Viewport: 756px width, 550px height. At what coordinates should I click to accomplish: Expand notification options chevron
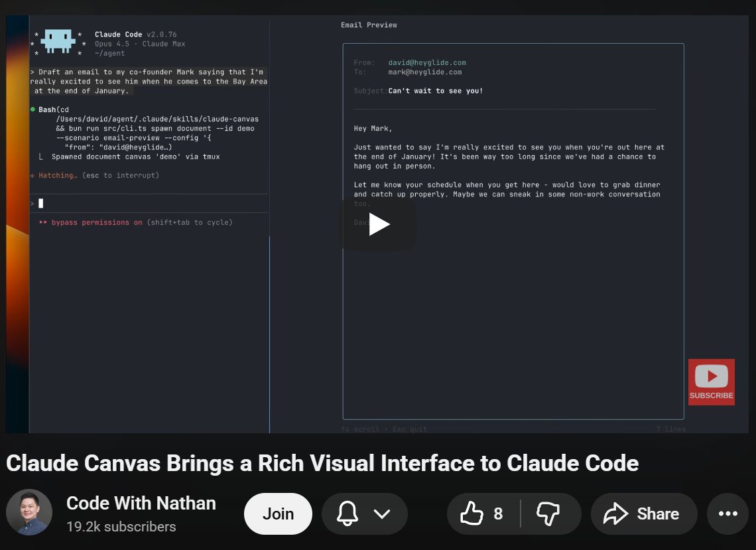point(382,514)
